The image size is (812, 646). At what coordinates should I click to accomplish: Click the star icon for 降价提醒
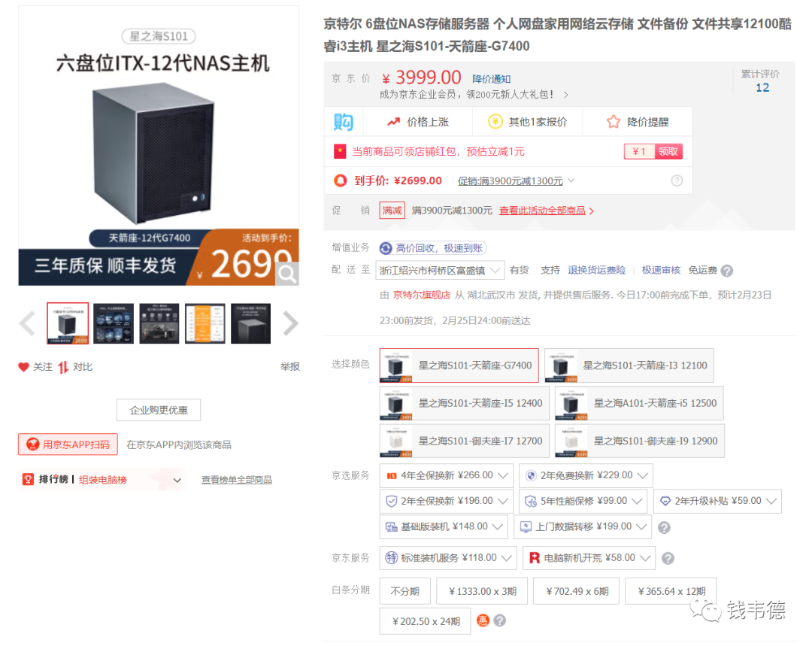[614, 122]
